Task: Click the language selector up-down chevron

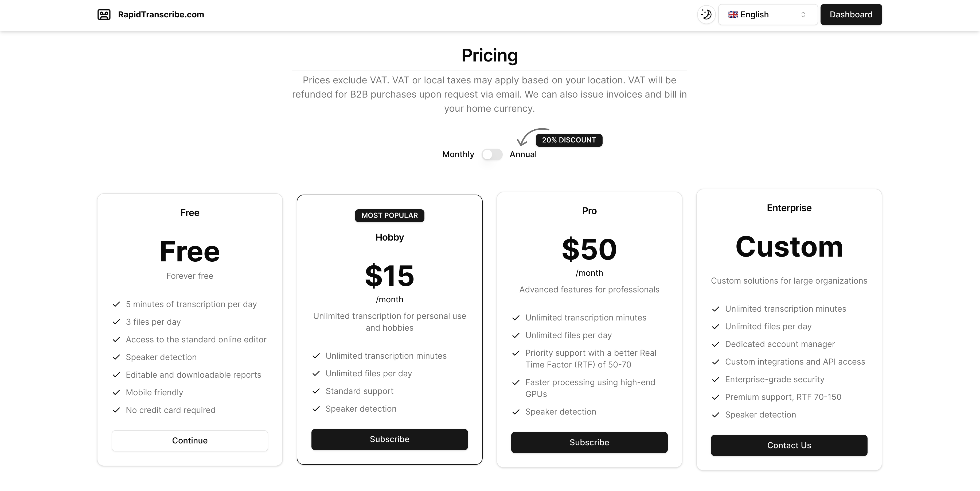Action: (803, 14)
